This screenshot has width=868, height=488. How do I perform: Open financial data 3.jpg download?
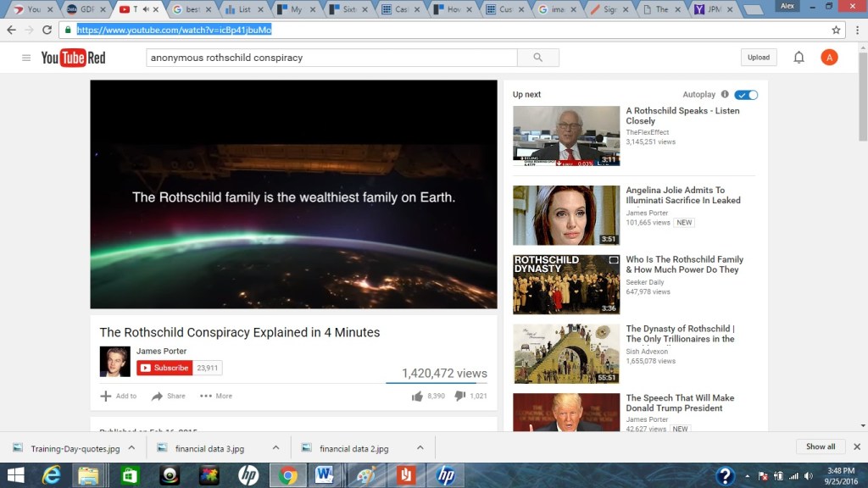click(x=209, y=448)
